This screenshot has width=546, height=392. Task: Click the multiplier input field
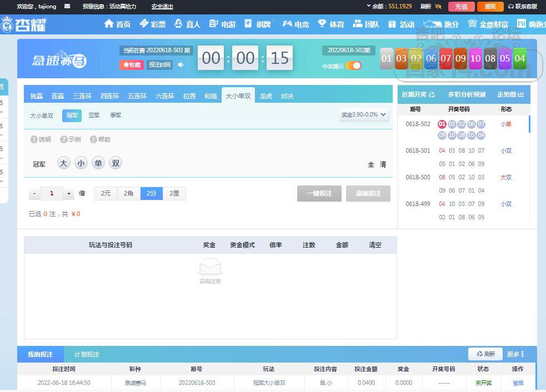[x=52, y=194]
